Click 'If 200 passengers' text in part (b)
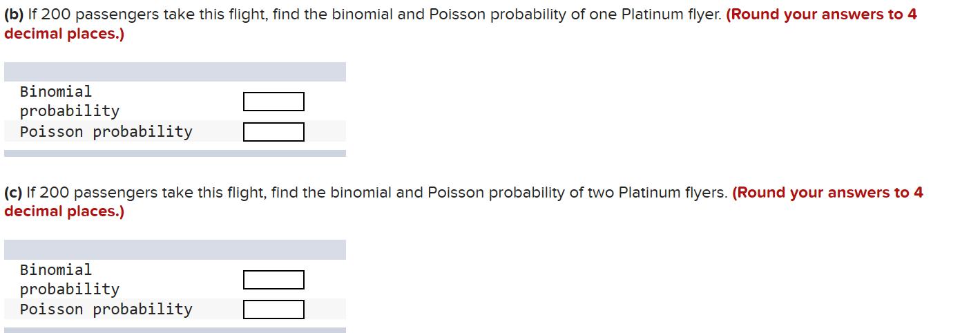 coord(84,15)
